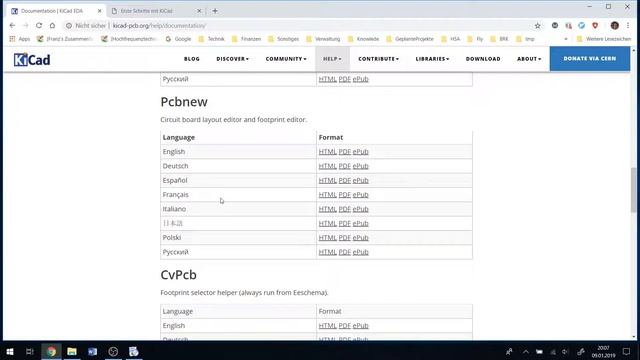The height and width of the screenshot is (360, 640).
Task: Open Pcbnew Japanese HTML documentation
Action: pyautogui.click(x=327, y=223)
